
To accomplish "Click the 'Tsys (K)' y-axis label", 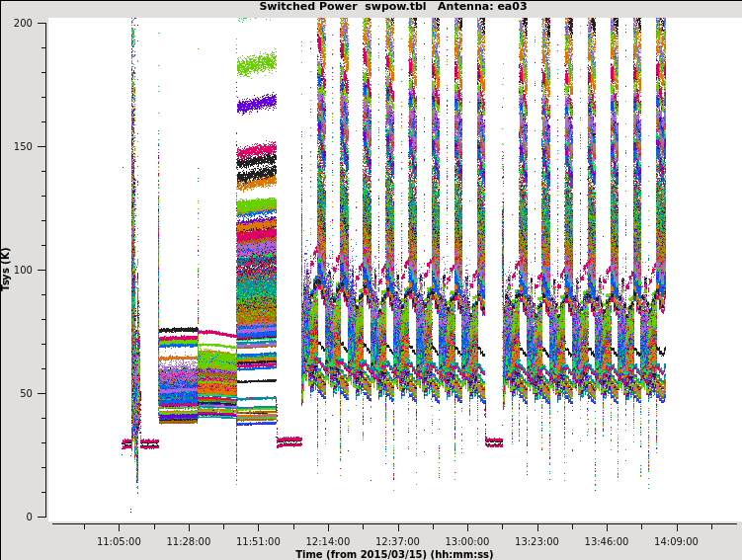I will 7,269.
